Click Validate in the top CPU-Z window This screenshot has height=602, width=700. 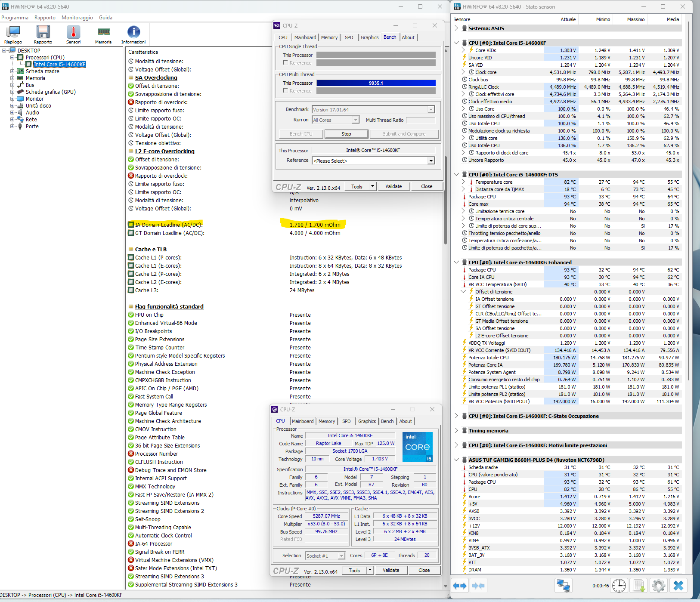[393, 186]
